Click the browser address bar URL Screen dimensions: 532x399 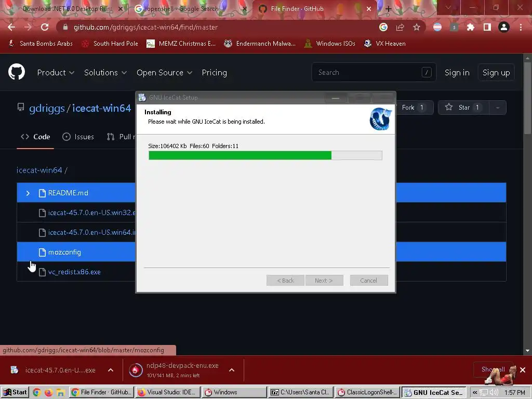click(145, 27)
